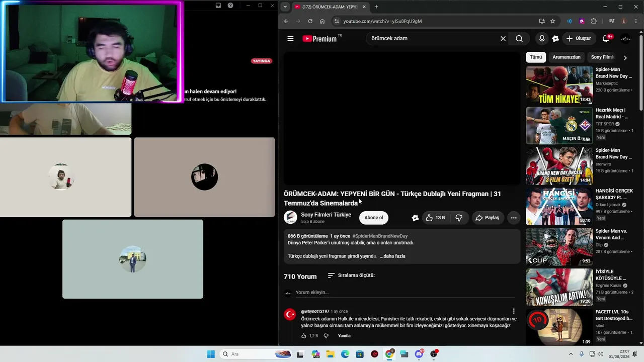Show hidden system tray icons chevron

pos(571,354)
